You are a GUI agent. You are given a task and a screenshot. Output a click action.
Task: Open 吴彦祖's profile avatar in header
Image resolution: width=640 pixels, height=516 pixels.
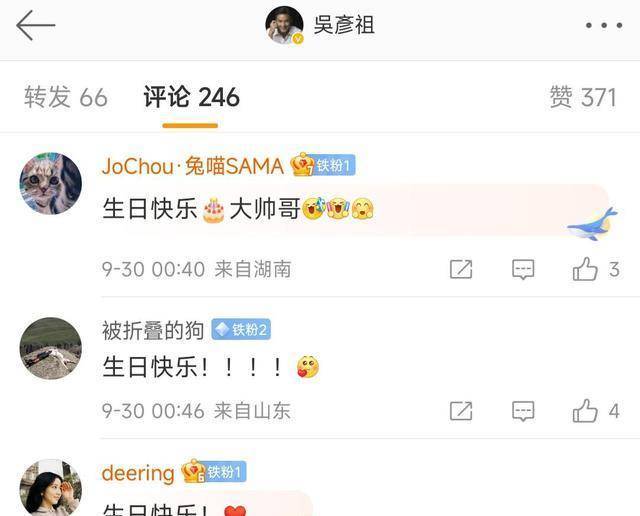[x=284, y=25]
